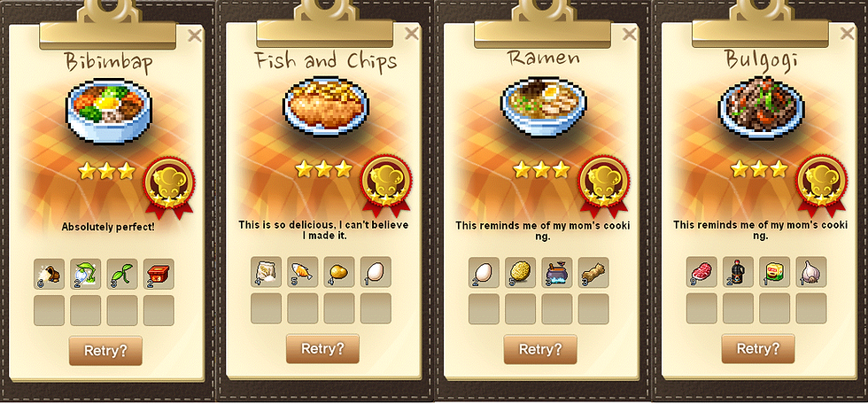Click the Bulgogi dish image
Viewport: 868px width, 404px height.
(x=760, y=105)
